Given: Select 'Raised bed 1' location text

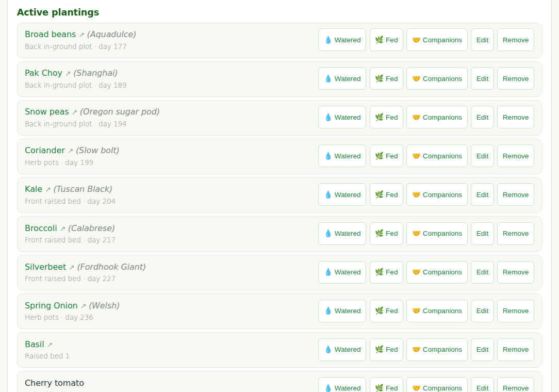Looking at the screenshot, I should pos(47,356).
